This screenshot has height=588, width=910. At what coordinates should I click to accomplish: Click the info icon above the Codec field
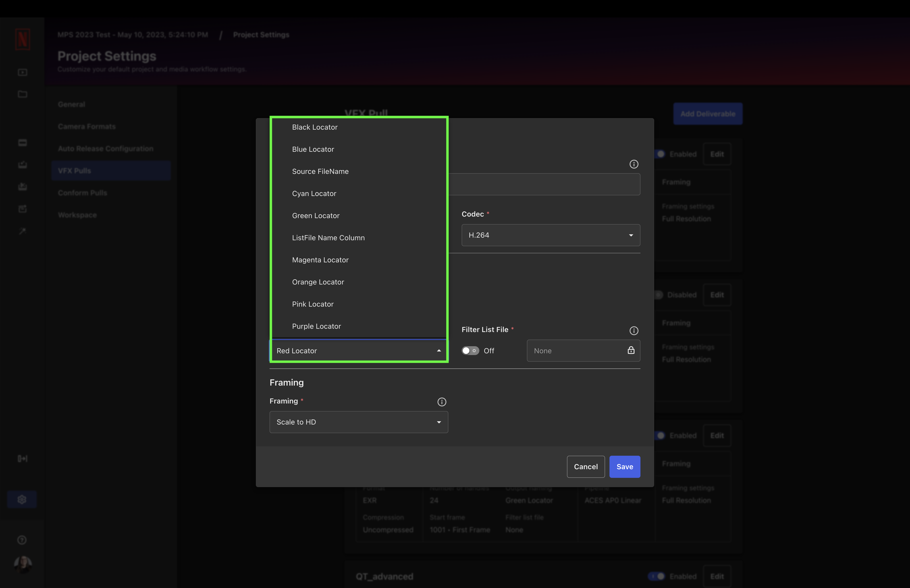pyautogui.click(x=634, y=164)
